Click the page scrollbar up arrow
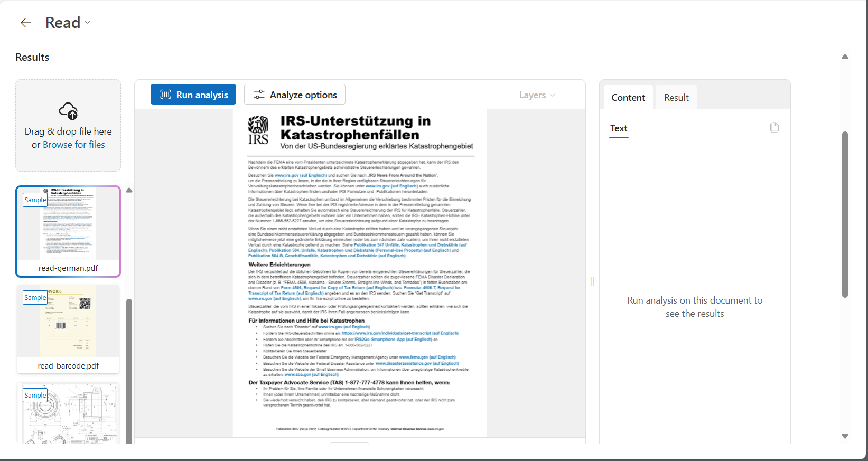Image resolution: width=868 pixels, height=461 pixels. pos(845,57)
